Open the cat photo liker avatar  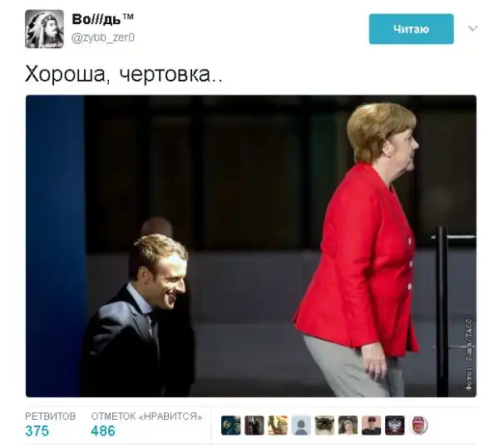coord(324,425)
